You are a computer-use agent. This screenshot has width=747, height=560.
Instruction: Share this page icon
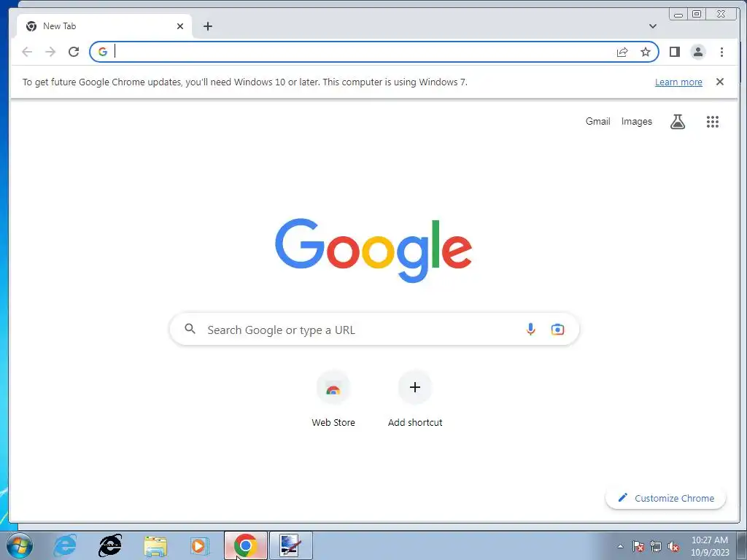point(622,52)
